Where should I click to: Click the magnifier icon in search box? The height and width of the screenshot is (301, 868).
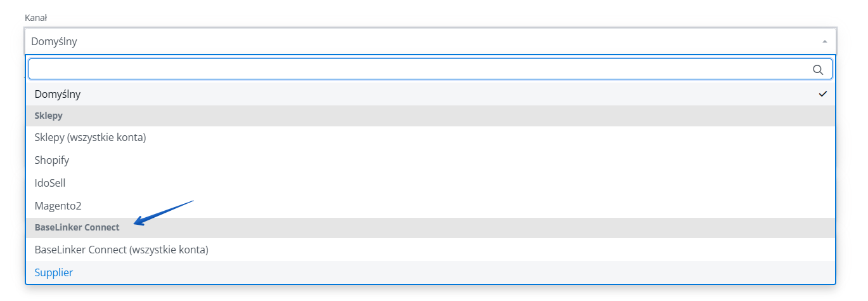point(818,69)
